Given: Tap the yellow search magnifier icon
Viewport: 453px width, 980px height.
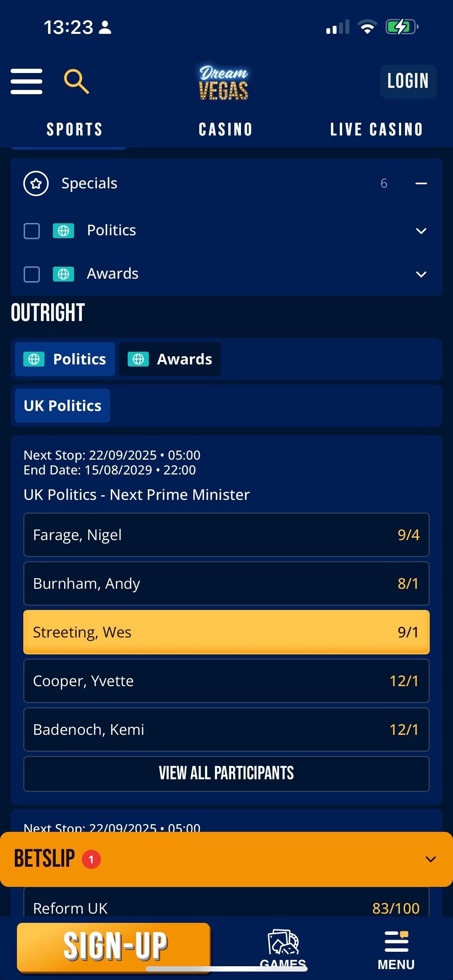Looking at the screenshot, I should [77, 81].
